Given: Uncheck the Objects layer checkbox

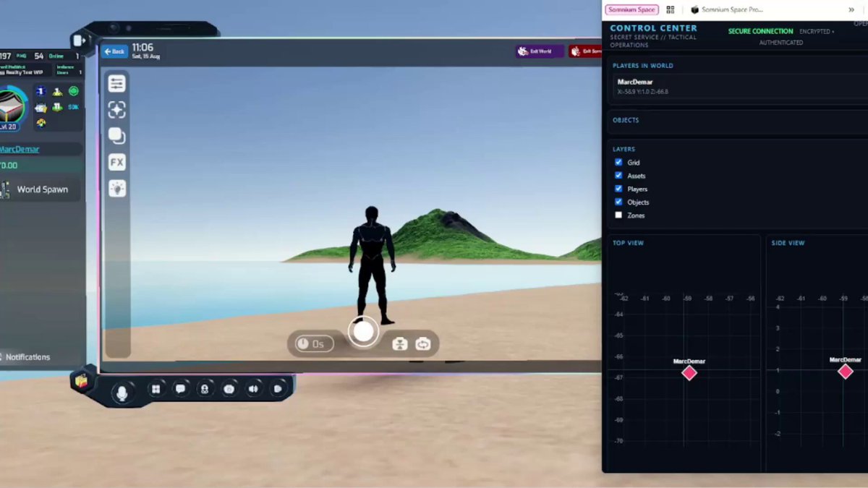Looking at the screenshot, I should coord(618,202).
